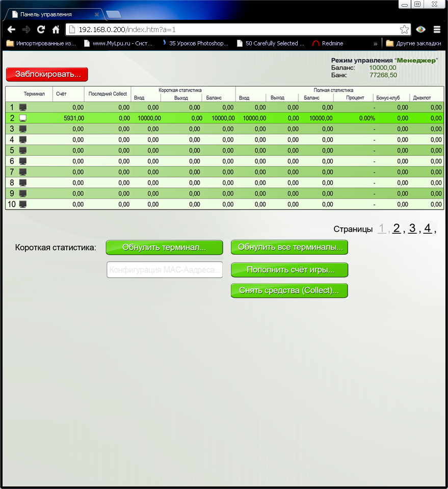Bookmark this page with the star icon
This screenshot has height=489, width=448.
(x=404, y=30)
